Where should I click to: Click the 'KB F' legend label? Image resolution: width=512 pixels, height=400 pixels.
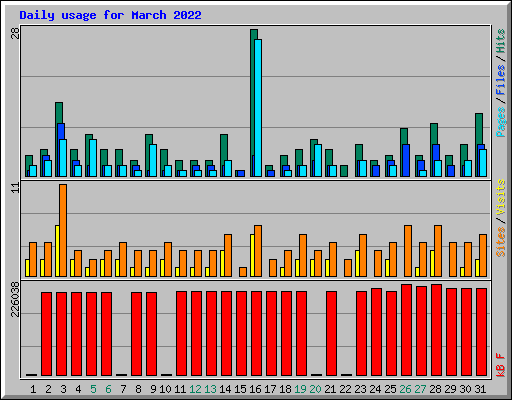pyautogui.click(x=500, y=365)
